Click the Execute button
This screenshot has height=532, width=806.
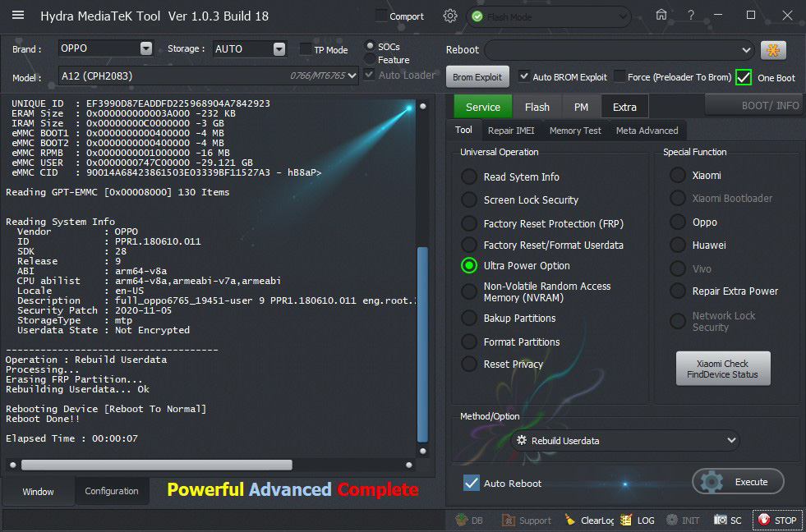(x=738, y=482)
